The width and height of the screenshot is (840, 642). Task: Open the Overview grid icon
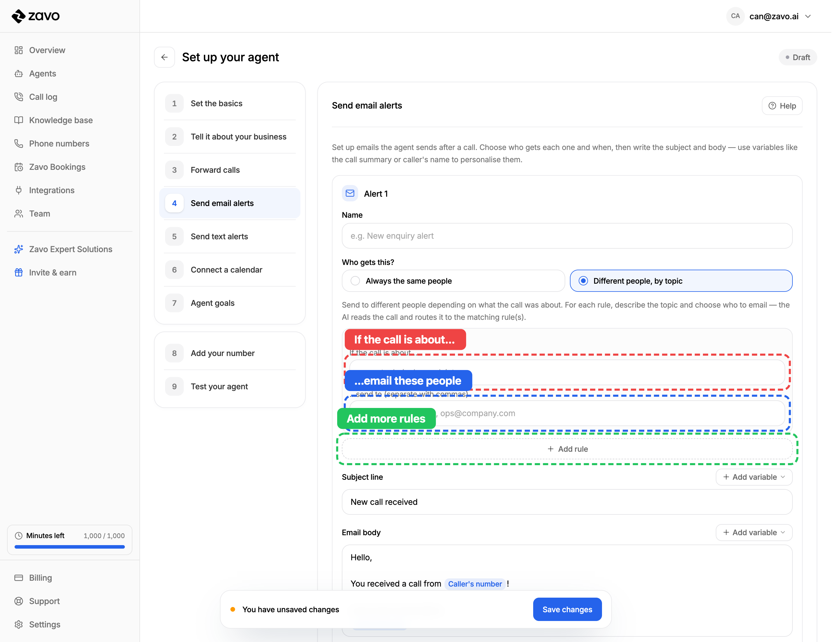[x=18, y=50]
